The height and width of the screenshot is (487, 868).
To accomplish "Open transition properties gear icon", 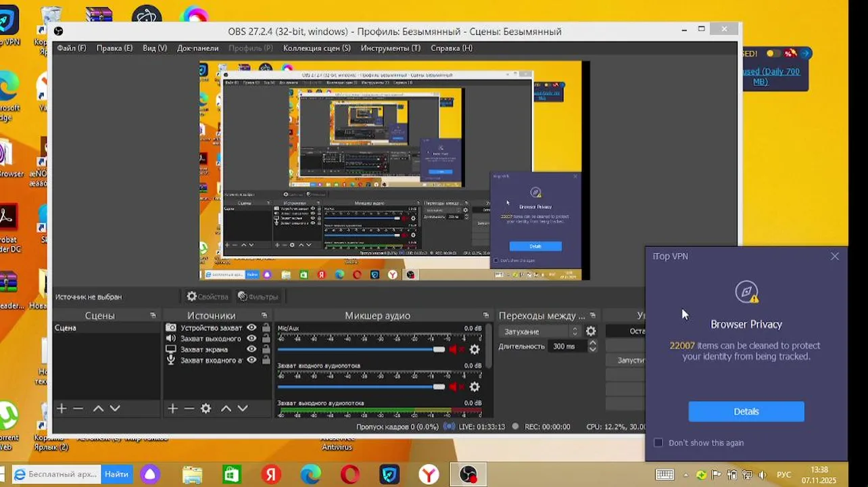I will (591, 331).
